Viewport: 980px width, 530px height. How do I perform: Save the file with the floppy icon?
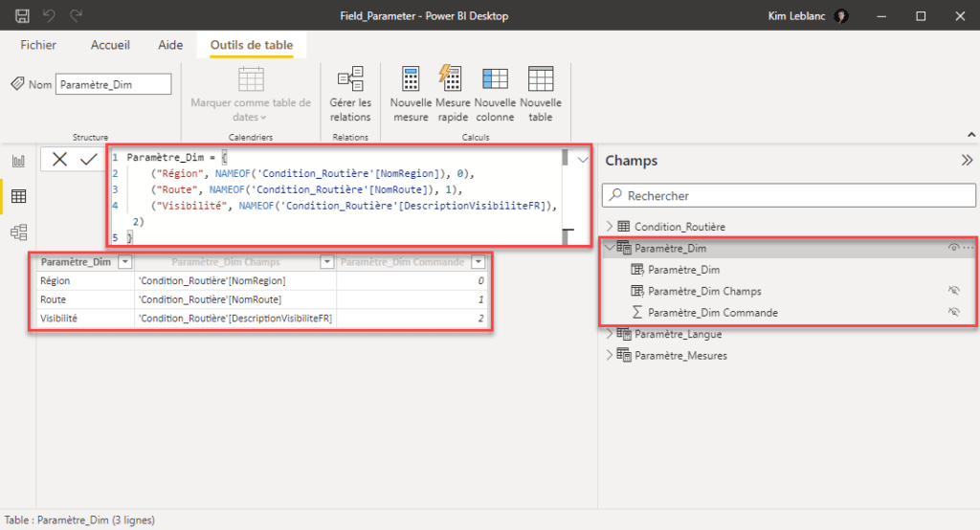tap(22, 15)
